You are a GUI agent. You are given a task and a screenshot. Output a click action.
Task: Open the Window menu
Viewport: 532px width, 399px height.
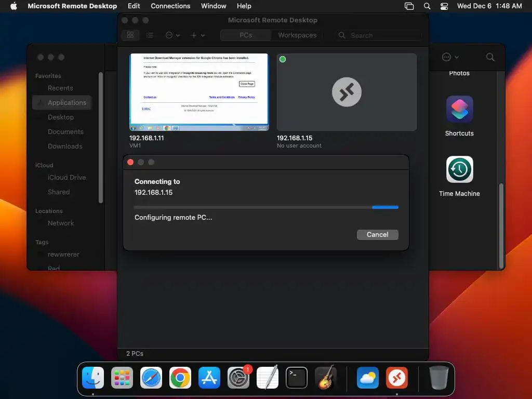tap(214, 6)
